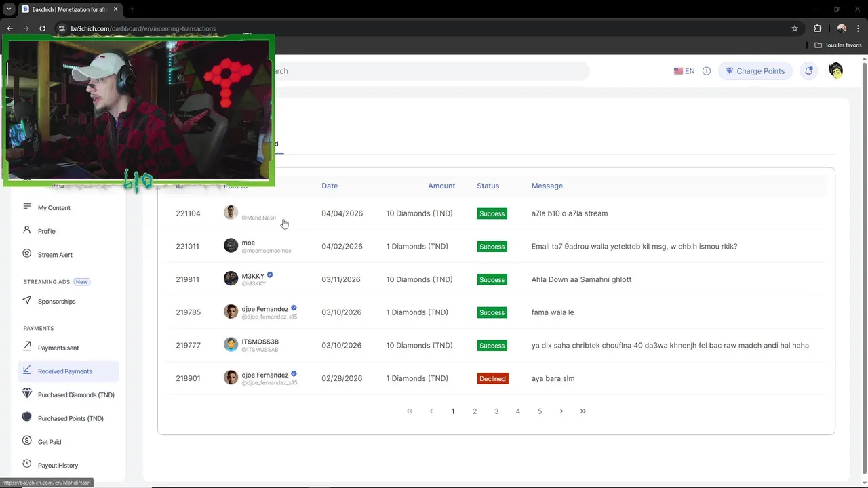Click date 03/11/2026
Screen dimensions: 868x488
click(x=341, y=279)
